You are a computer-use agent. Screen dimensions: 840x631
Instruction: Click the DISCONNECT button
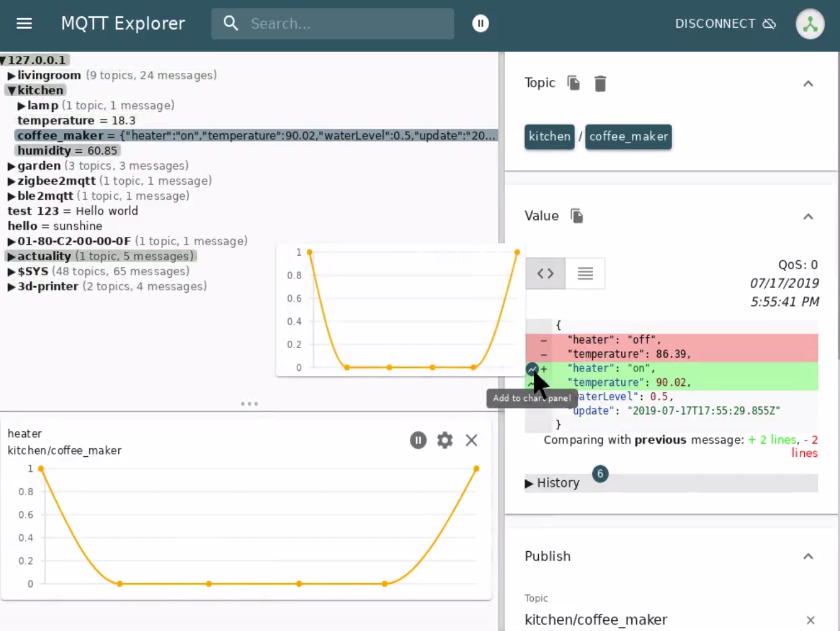point(725,24)
